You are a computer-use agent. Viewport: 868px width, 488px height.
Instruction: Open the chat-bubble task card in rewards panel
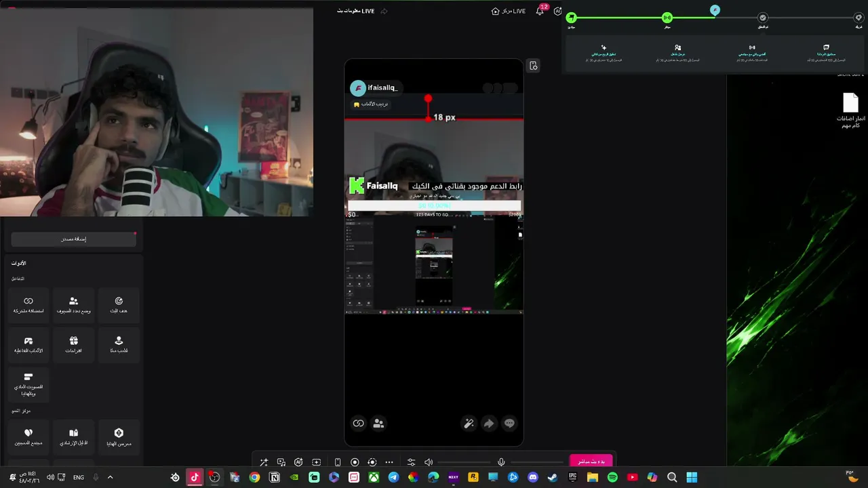click(826, 54)
